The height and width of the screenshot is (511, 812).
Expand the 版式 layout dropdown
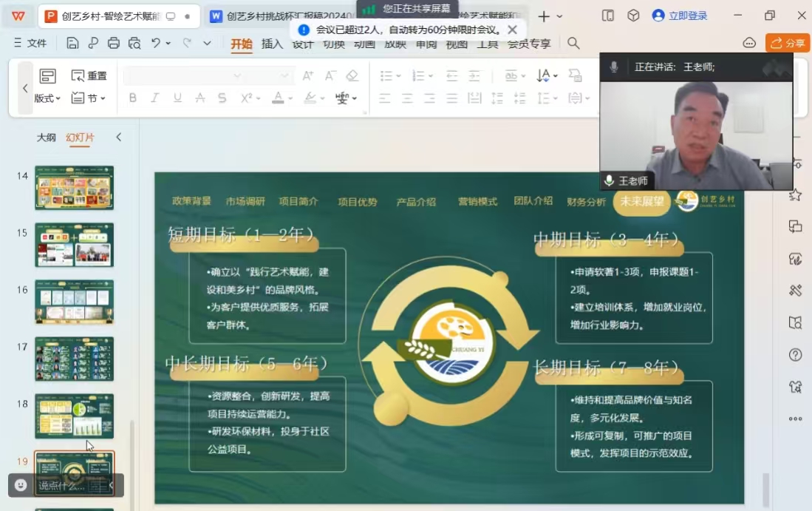click(x=48, y=98)
